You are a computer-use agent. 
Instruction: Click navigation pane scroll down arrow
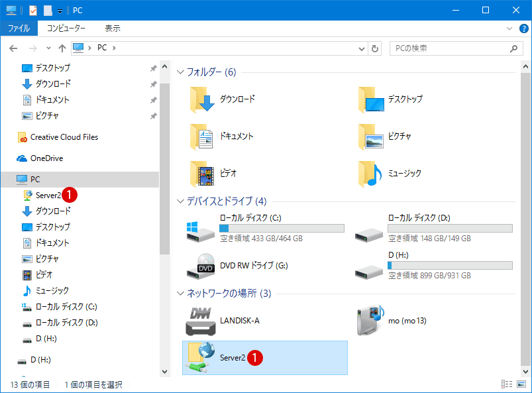(164, 372)
